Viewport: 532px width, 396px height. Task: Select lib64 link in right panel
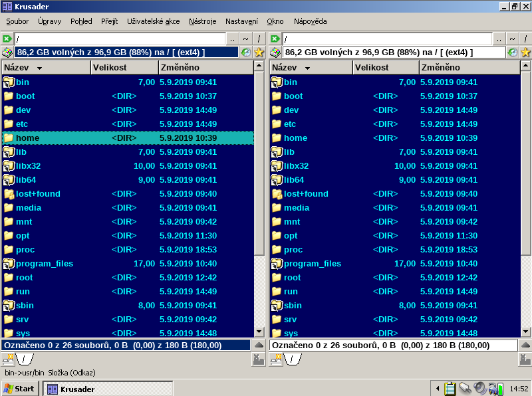coord(395,179)
